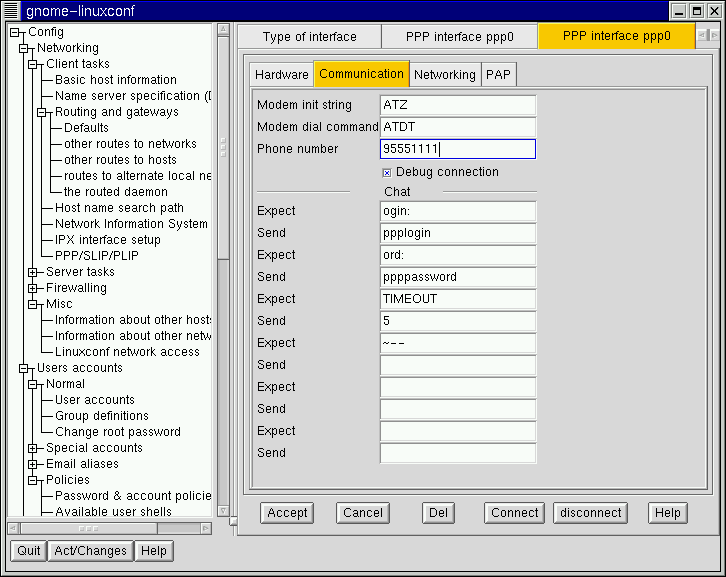Select the Type of interface tab
The image size is (726, 577).
click(x=309, y=37)
